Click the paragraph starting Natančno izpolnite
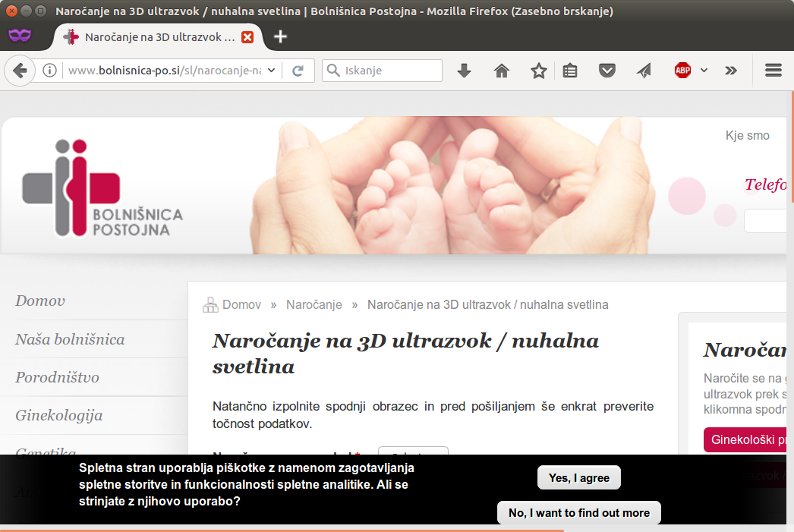Viewport: 794px width, 532px height. click(433, 415)
